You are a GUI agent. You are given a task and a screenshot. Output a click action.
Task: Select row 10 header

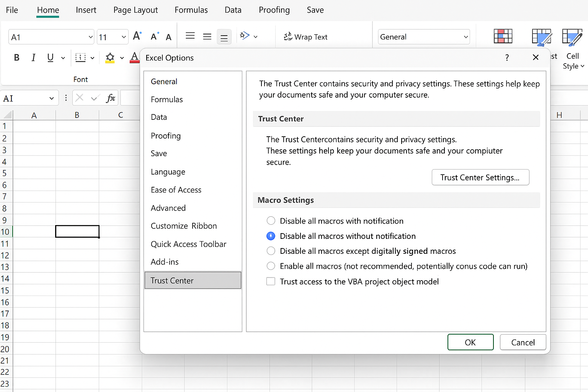click(x=6, y=232)
